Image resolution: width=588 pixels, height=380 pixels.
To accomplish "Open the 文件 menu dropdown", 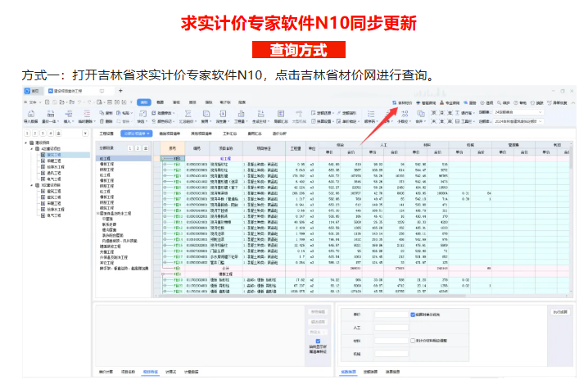I will tap(32, 102).
